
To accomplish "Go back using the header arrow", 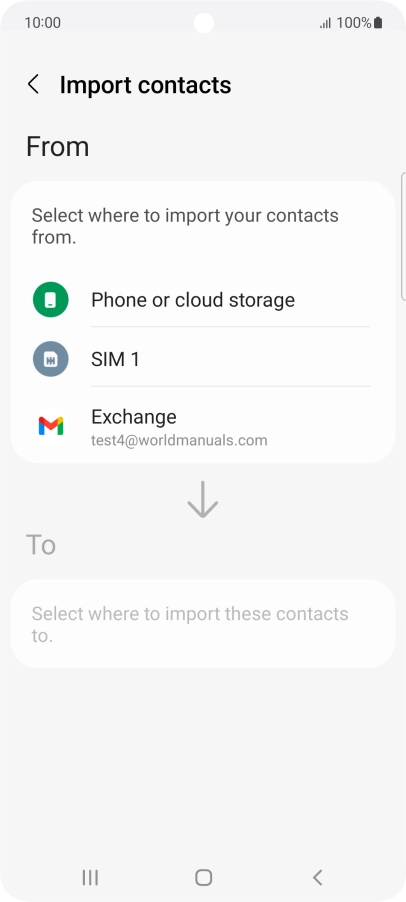I will click(33, 85).
